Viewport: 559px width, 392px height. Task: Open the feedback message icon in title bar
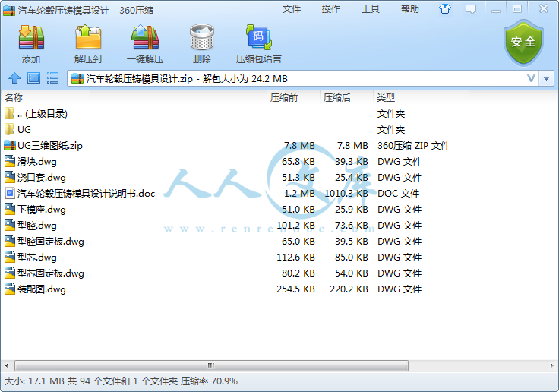tap(471, 9)
